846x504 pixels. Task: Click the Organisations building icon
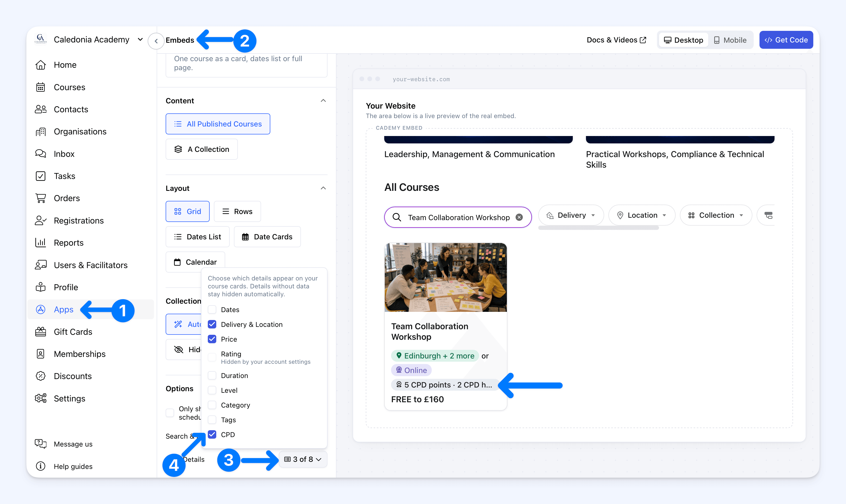coord(40,132)
